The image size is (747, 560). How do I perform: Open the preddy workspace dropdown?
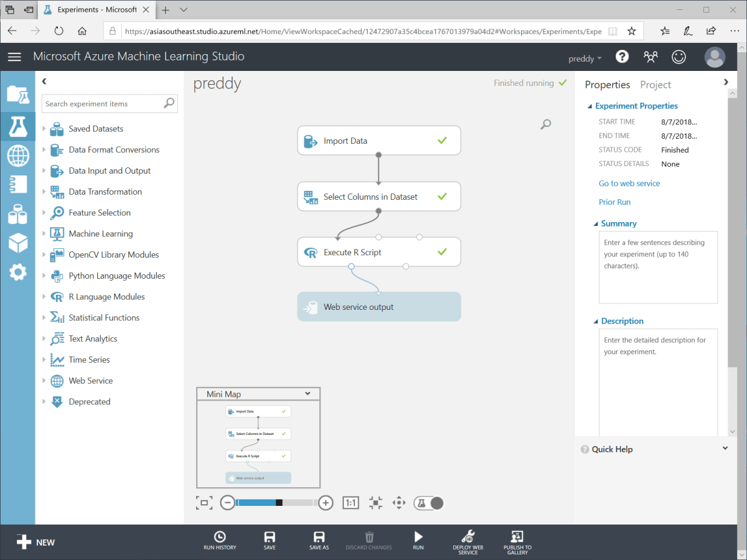(585, 58)
